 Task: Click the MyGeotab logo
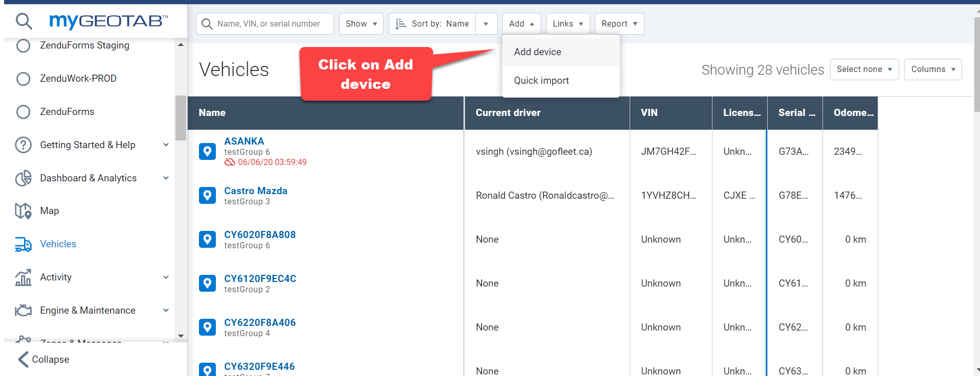pyautogui.click(x=108, y=21)
